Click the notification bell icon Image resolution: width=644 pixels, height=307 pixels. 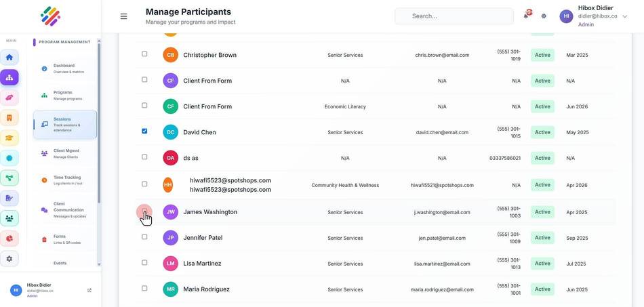click(526, 16)
